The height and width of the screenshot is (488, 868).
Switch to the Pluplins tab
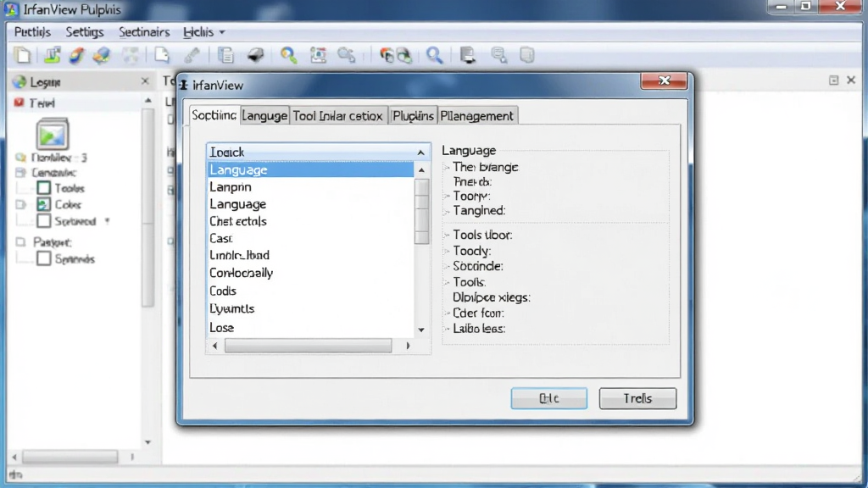(x=413, y=115)
